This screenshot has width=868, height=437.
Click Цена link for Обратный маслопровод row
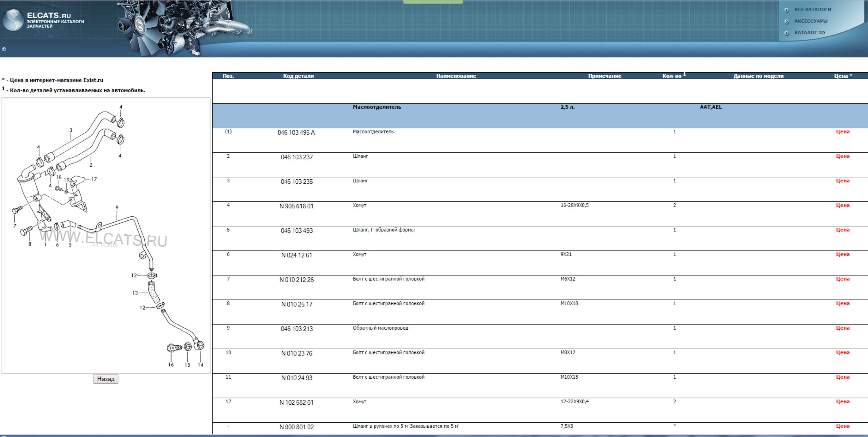click(x=842, y=328)
